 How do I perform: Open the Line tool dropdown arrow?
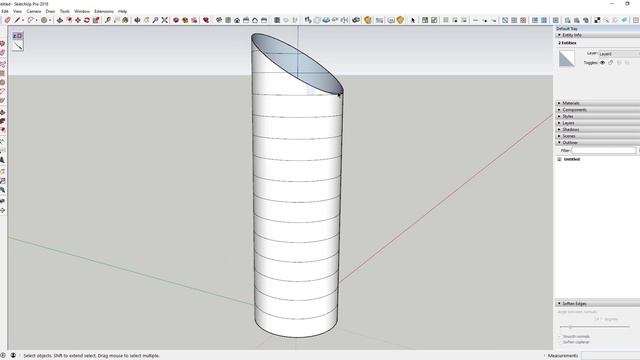tap(23, 20)
